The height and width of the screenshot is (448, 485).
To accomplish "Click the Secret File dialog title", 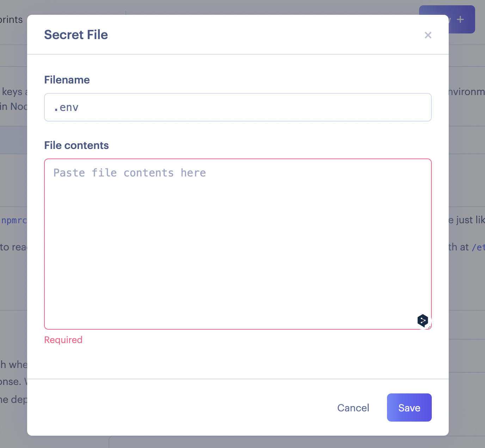I will click(76, 35).
